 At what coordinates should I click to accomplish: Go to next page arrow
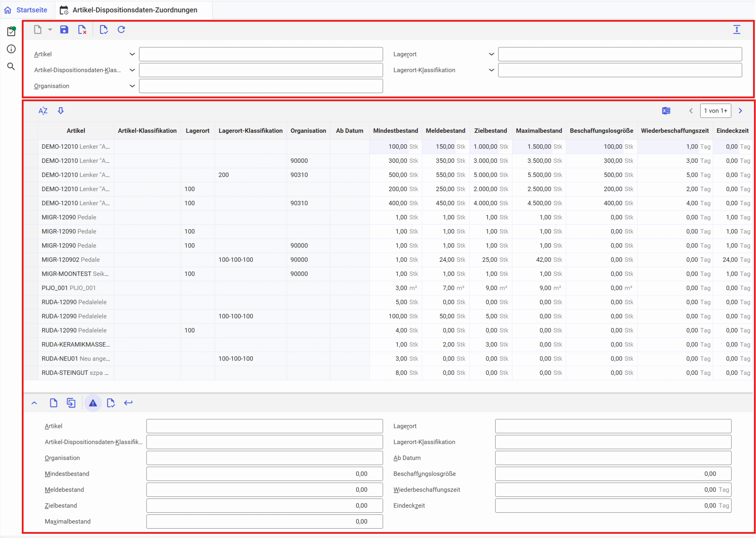[x=740, y=111]
